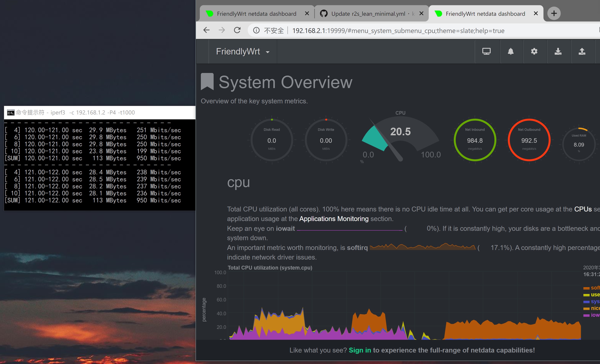
Task: Open the CPUs section link
Action: (x=583, y=209)
